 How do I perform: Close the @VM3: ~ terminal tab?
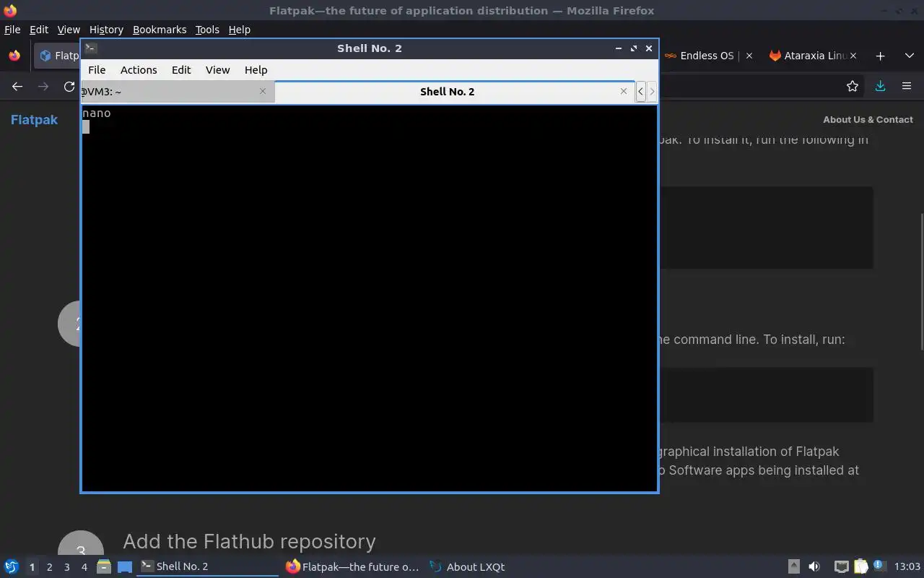coord(263,91)
